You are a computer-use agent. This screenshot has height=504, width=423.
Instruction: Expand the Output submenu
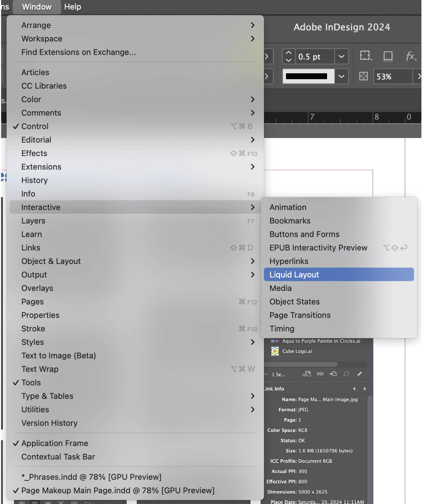point(135,275)
